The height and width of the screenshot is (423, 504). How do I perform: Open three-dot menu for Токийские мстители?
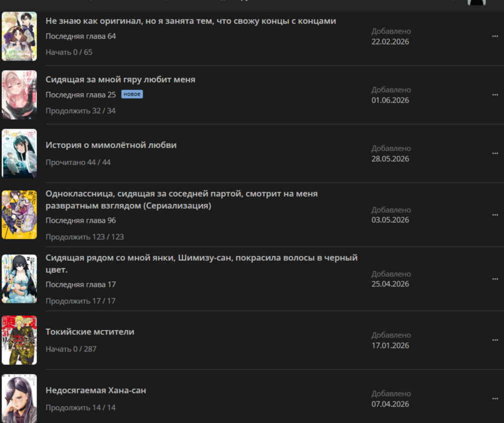pos(495,340)
